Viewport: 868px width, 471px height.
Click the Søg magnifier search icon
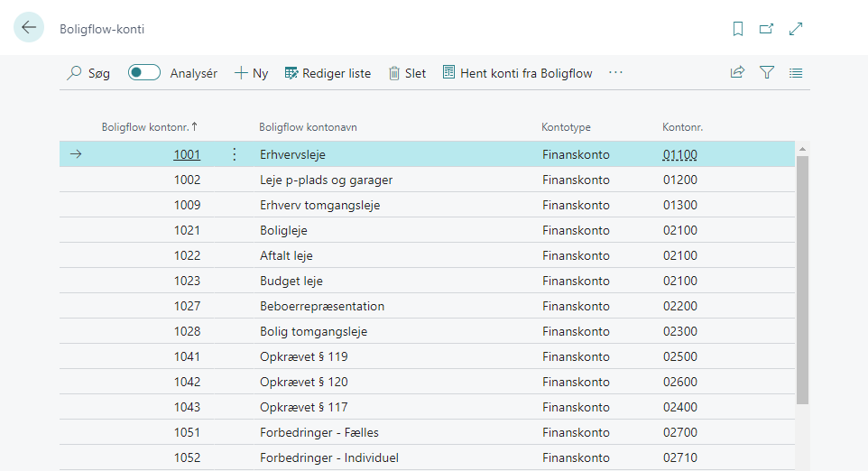click(x=74, y=73)
